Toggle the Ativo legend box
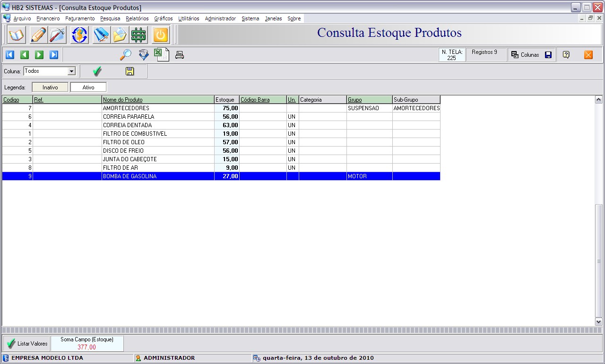Screen dimensions: 605x364 pos(88,87)
